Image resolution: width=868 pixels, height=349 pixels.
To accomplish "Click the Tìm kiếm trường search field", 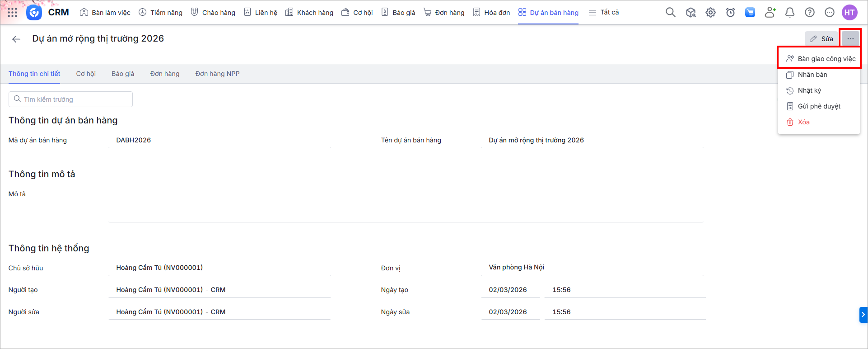I will 71,99.
